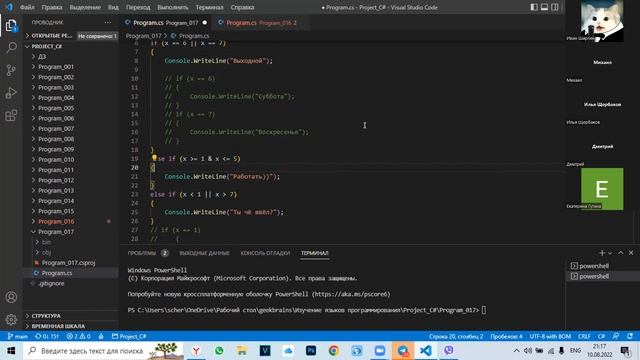Select Program.cs in the explorer tree
Image resolution: width=640 pixels, height=360 pixels.
pyautogui.click(x=71, y=273)
